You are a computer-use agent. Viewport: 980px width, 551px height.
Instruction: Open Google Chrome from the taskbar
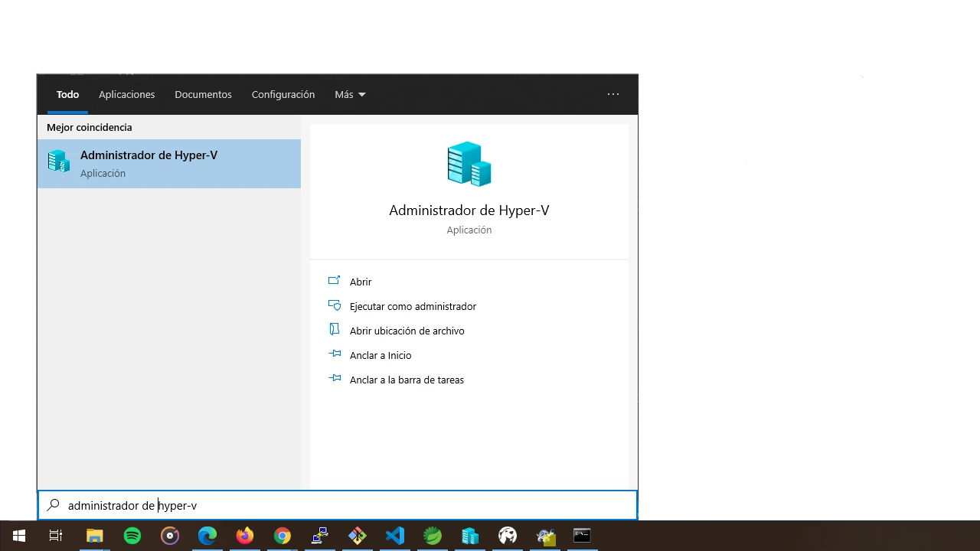click(283, 536)
